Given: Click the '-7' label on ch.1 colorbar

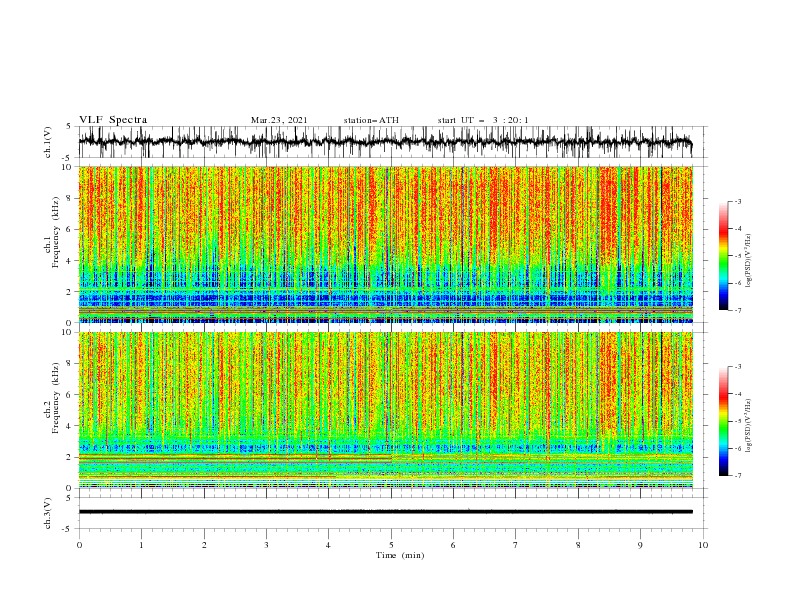Looking at the screenshot, I should tap(738, 310).
